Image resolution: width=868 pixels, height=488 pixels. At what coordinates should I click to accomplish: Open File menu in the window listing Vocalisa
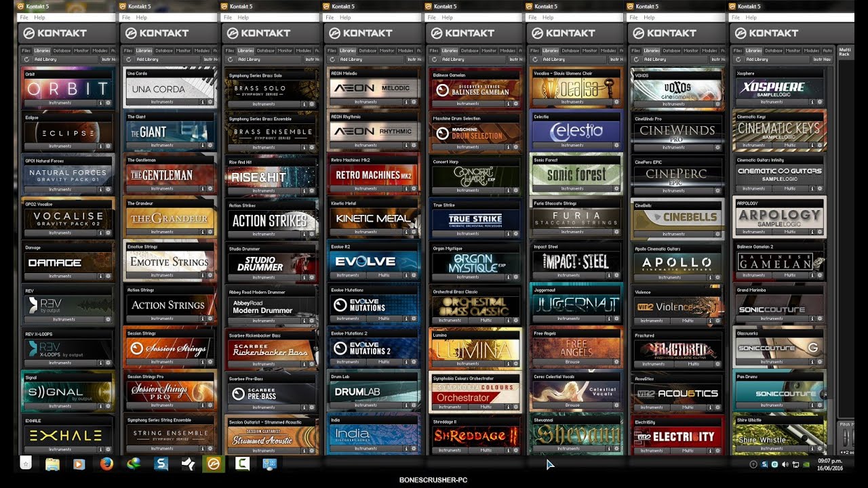pos(532,17)
